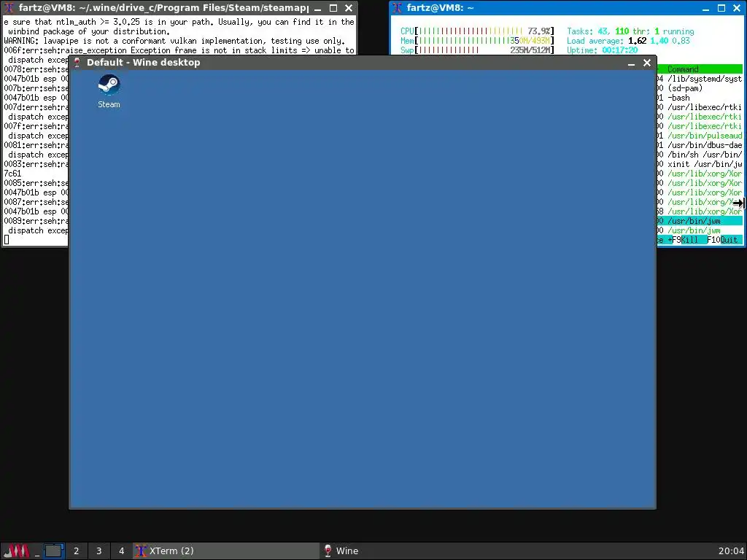Click the steamapps terminal window title text
The width and height of the screenshot is (747, 560).
pyautogui.click(x=163, y=8)
